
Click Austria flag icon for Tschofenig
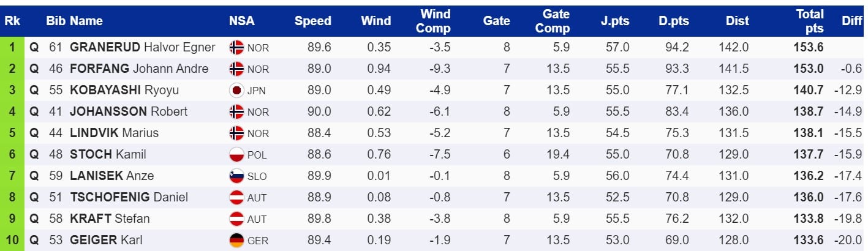coord(236,198)
